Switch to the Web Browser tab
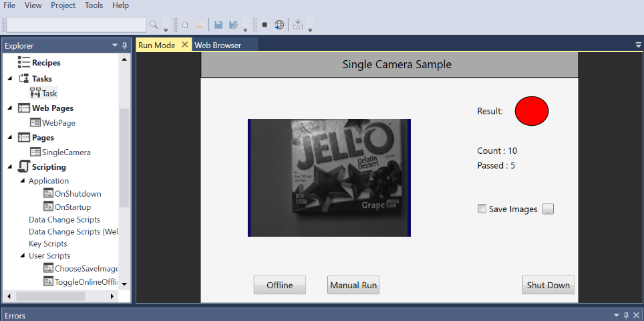Viewport: 644px width, 321px height. [217, 45]
